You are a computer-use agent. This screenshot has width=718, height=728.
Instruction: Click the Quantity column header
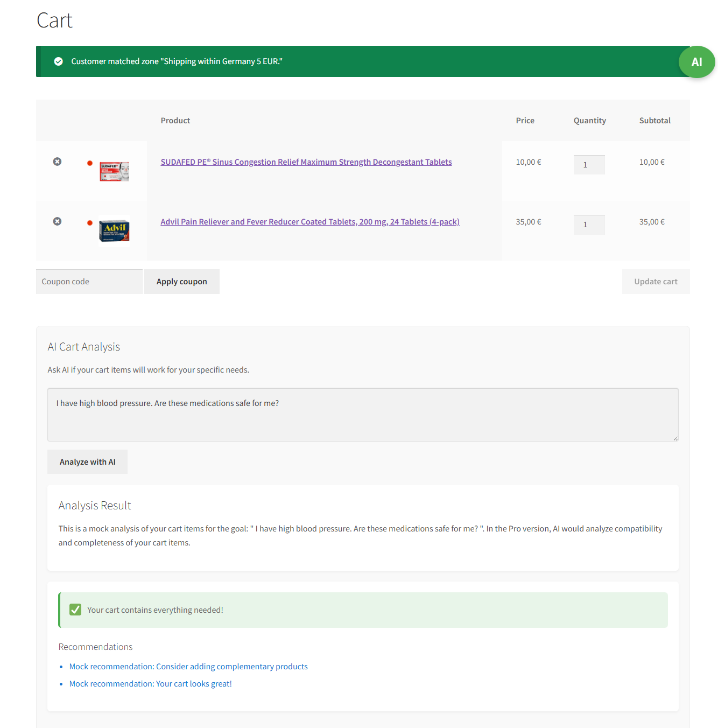click(x=590, y=121)
